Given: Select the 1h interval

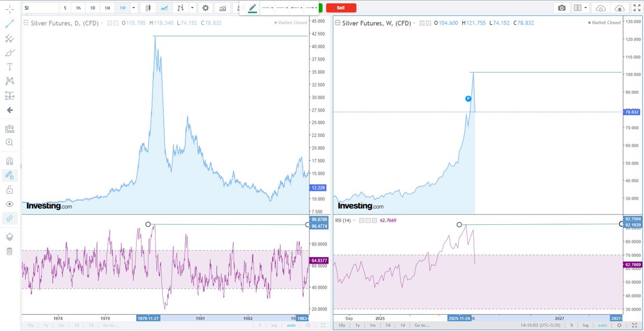Looking at the screenshot, I should [78, 8].
